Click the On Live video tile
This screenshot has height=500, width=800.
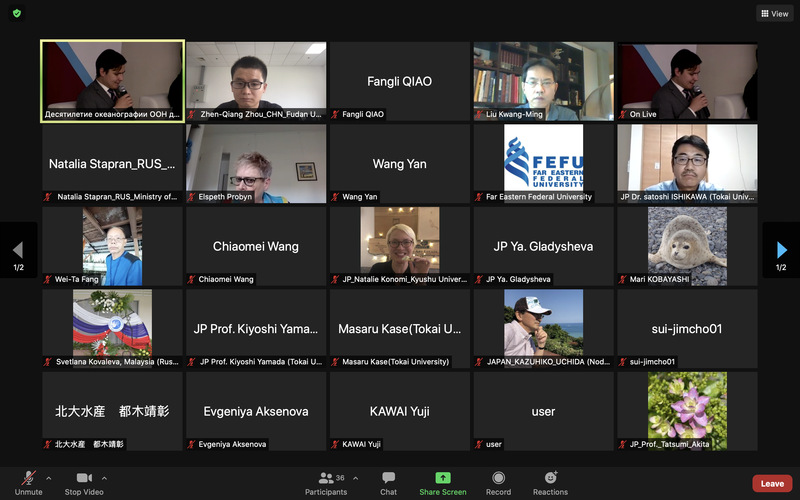pos(686,81)
